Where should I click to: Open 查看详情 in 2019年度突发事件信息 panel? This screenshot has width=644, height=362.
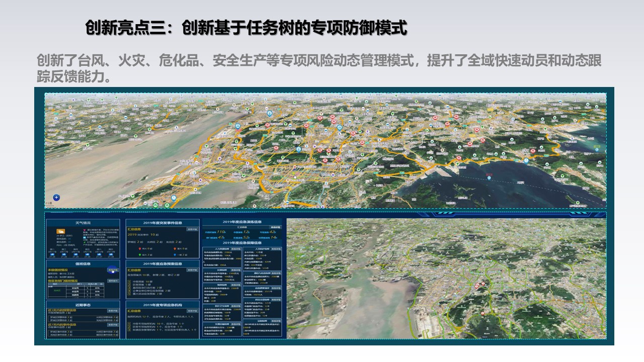(x=192, y=229)
